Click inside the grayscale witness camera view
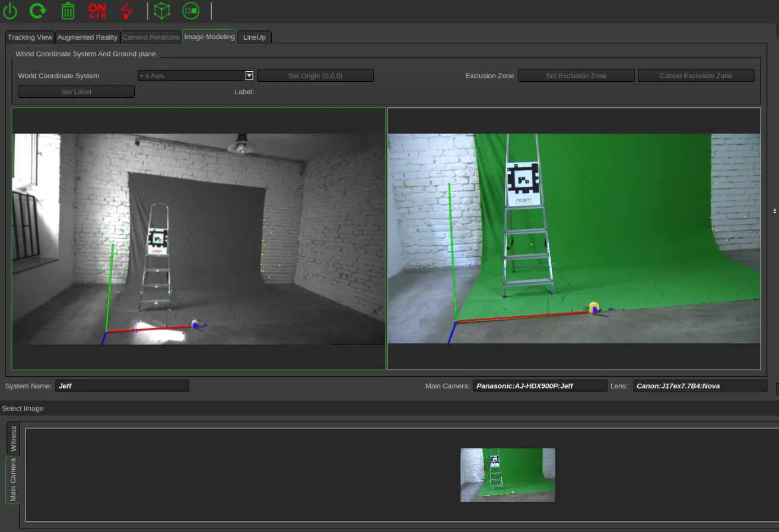779x532 pixels. tap(199, 239)
